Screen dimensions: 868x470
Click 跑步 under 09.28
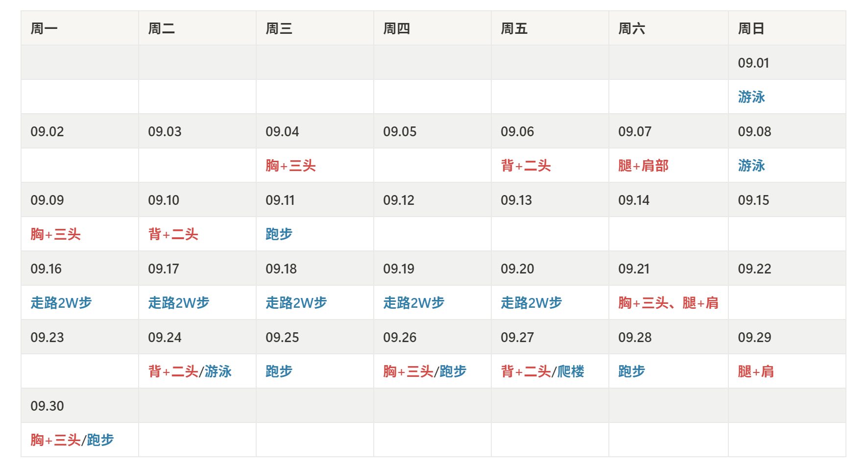pyautogui.click(x=631, y=371)
